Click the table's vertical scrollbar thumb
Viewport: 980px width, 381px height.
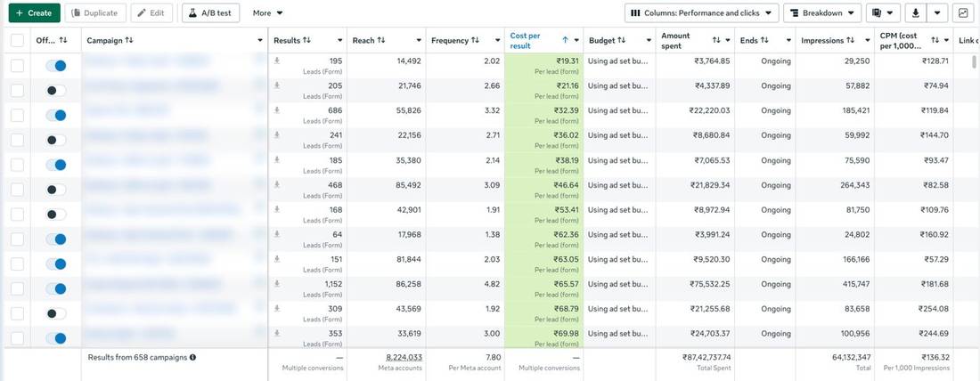coord(974,61)
